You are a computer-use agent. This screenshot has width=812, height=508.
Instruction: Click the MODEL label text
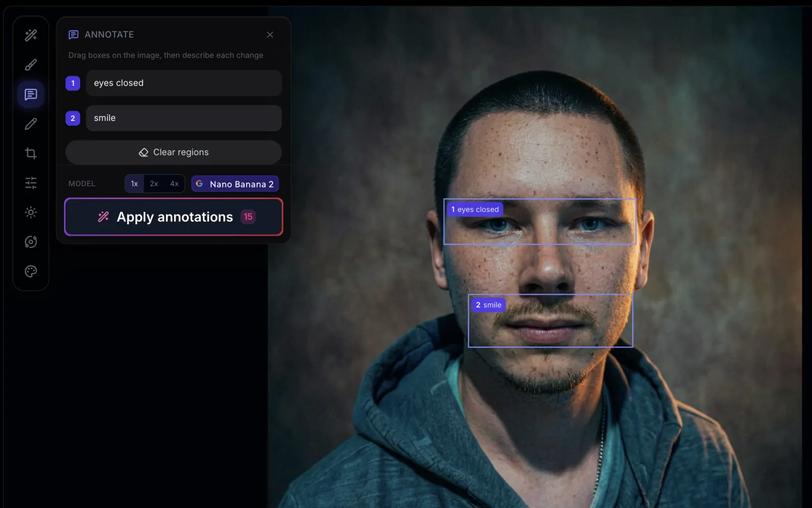pos(82,184)
